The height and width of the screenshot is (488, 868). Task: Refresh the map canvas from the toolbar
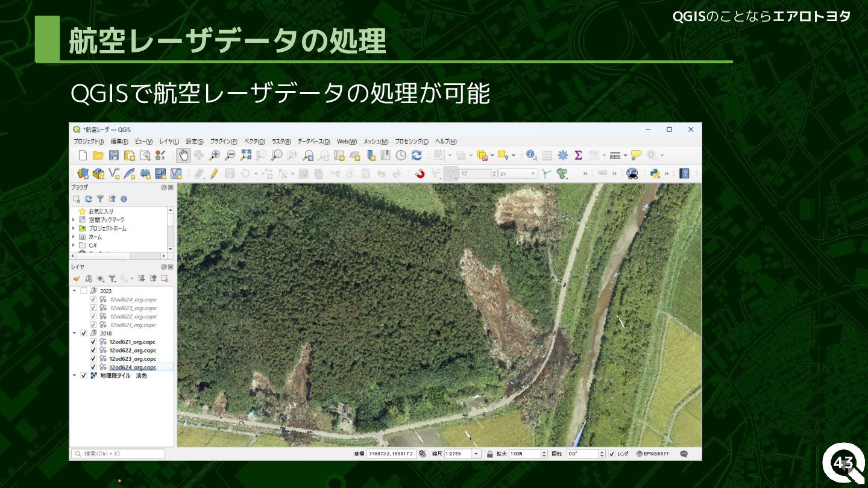417,155
